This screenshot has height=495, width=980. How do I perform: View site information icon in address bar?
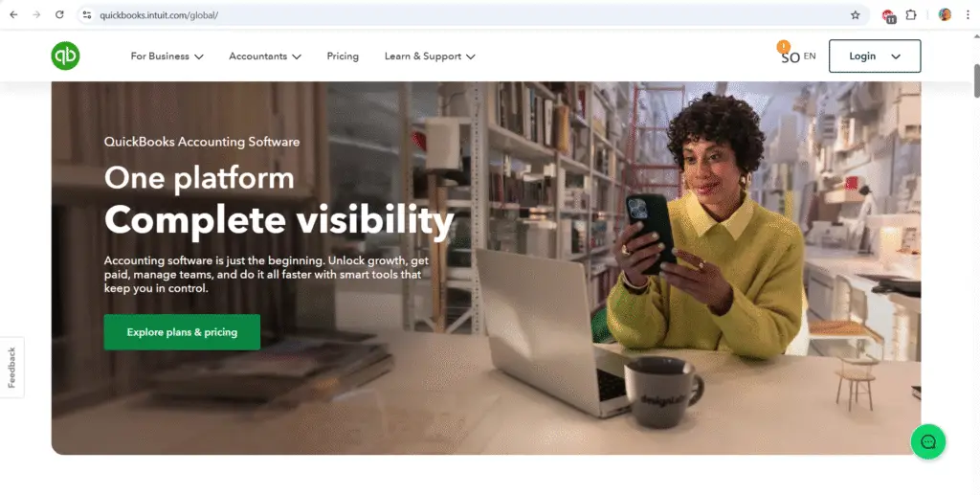(x=87, y=15)
